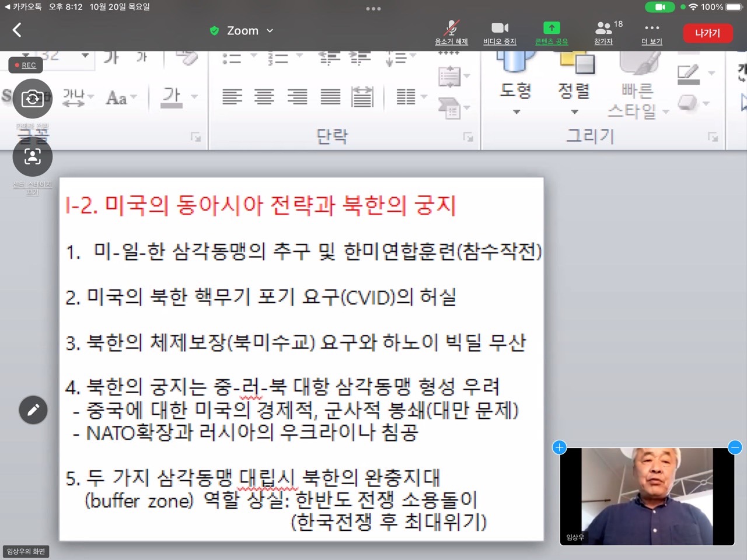Open annotation with the pencil icon
The width and height of the screenshot is (747, 560).
(x=33, y=409)
